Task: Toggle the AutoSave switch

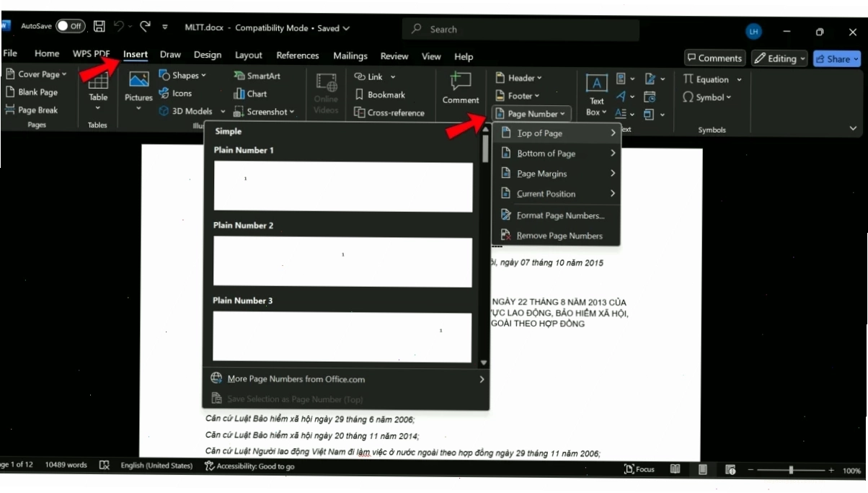Action: coord(71,27)
